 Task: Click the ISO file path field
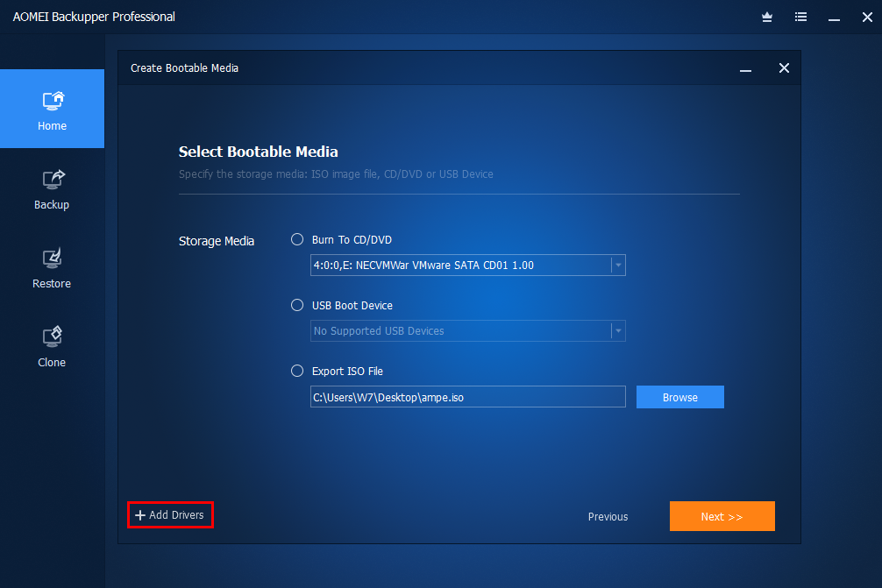(x=468, y=397)
